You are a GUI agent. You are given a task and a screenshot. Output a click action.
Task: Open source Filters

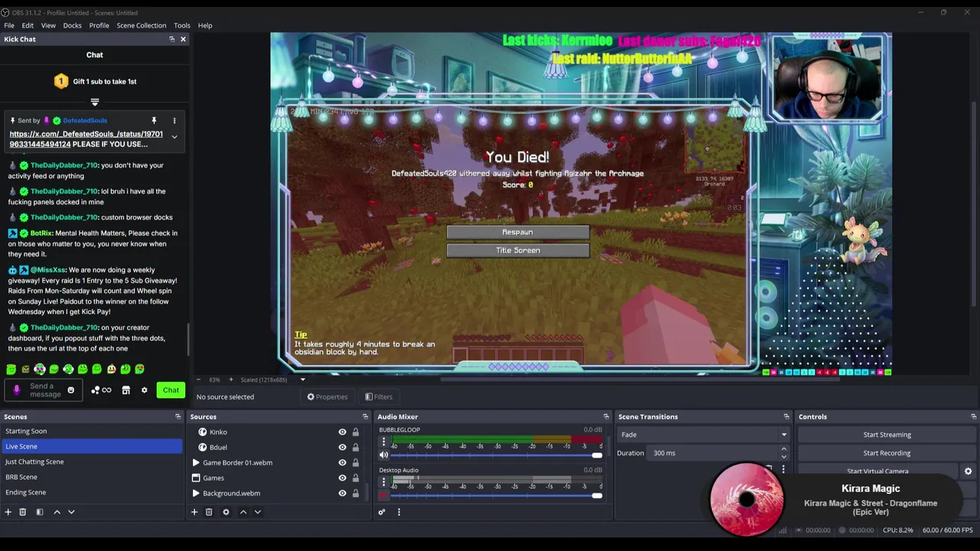[x=379, y=396]
